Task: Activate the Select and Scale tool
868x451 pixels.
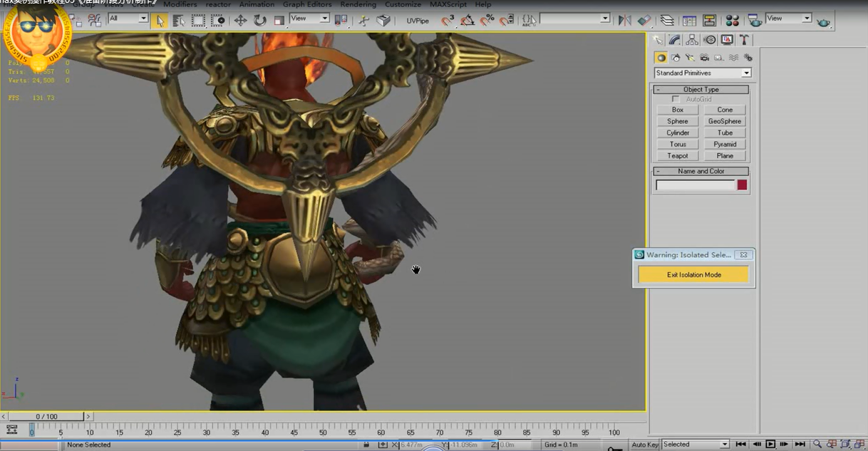Action: [279, 21]
